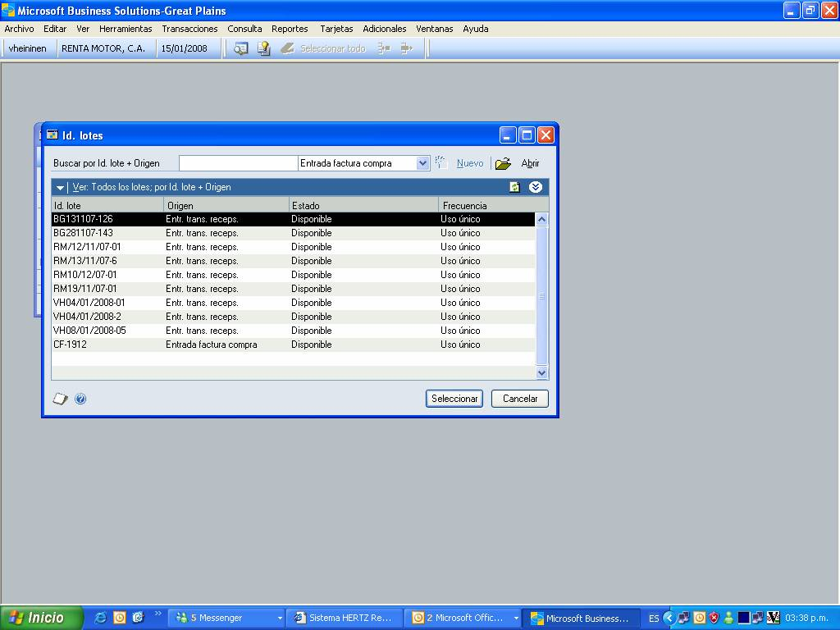Click the orange clock tray icon
Image resolution: width=840 pixels, height=630 pixels.
[699, 618]
